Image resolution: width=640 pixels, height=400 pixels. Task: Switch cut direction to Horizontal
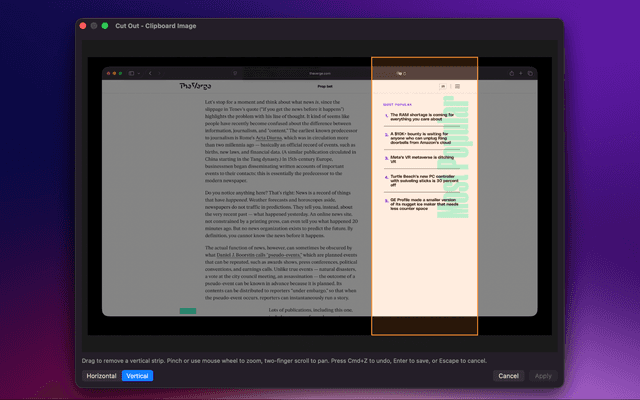click(x=101, y=376)
